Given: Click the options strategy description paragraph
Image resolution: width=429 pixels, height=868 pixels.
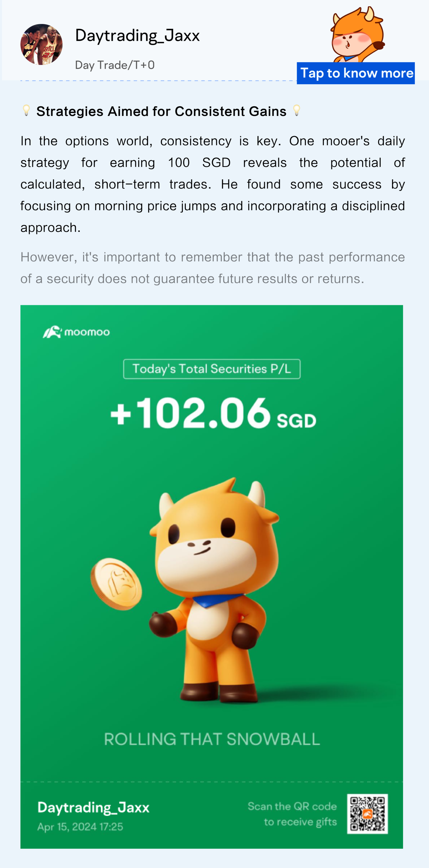Looking at the screenshot, I should click(x=212, y=184).
